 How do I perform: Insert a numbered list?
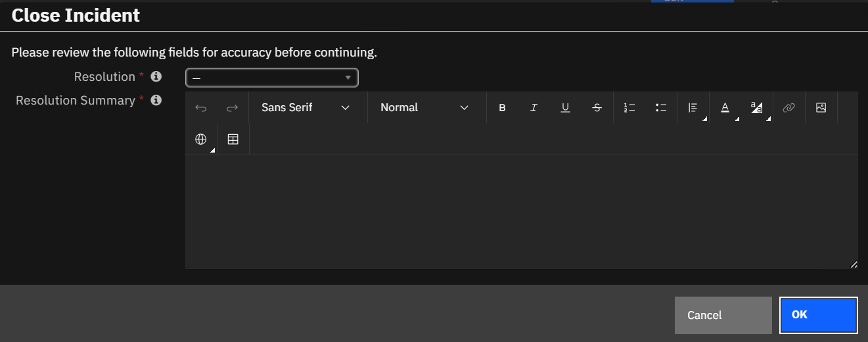(x=629, y=108)
